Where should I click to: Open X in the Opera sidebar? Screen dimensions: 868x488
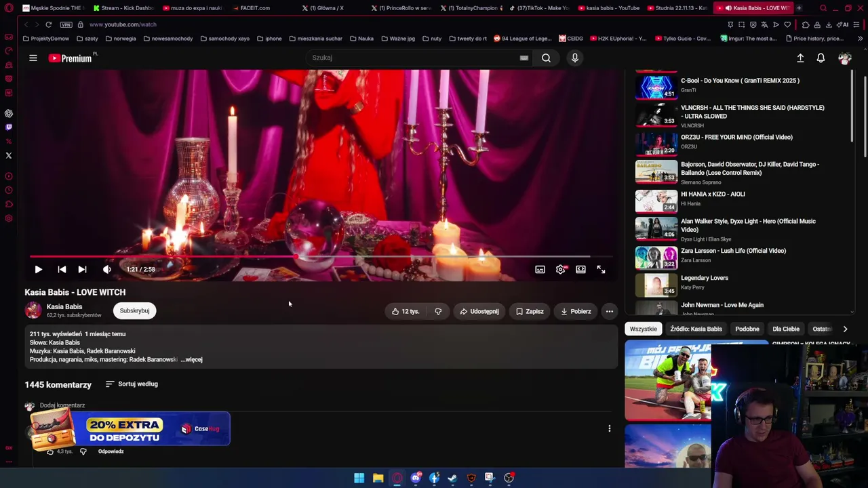9,155
